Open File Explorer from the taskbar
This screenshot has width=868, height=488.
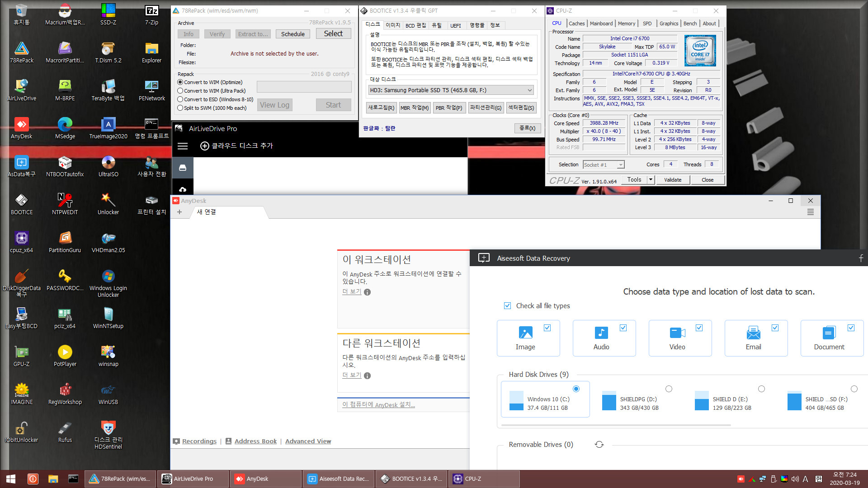[x=53, y=479]
